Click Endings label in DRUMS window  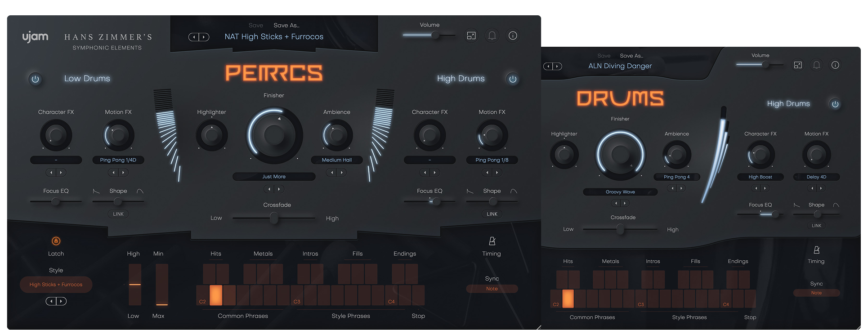click(738, 261)
